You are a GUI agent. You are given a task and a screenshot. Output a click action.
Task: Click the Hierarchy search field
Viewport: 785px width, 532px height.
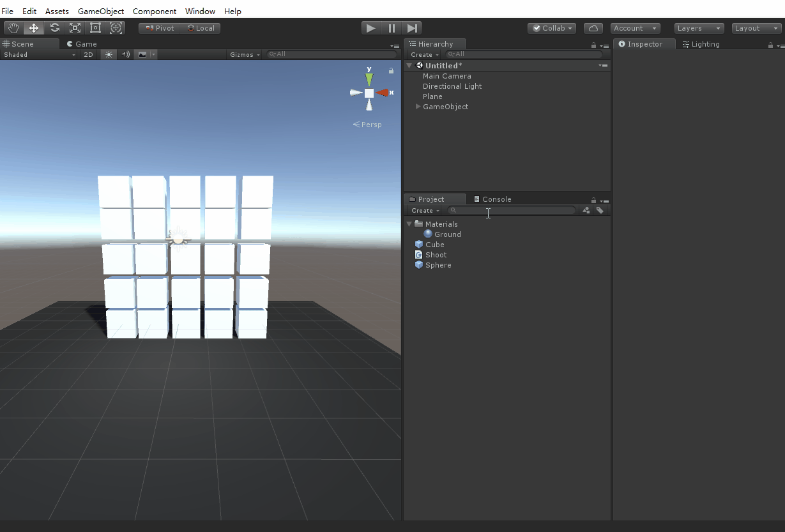coord(524,54)
